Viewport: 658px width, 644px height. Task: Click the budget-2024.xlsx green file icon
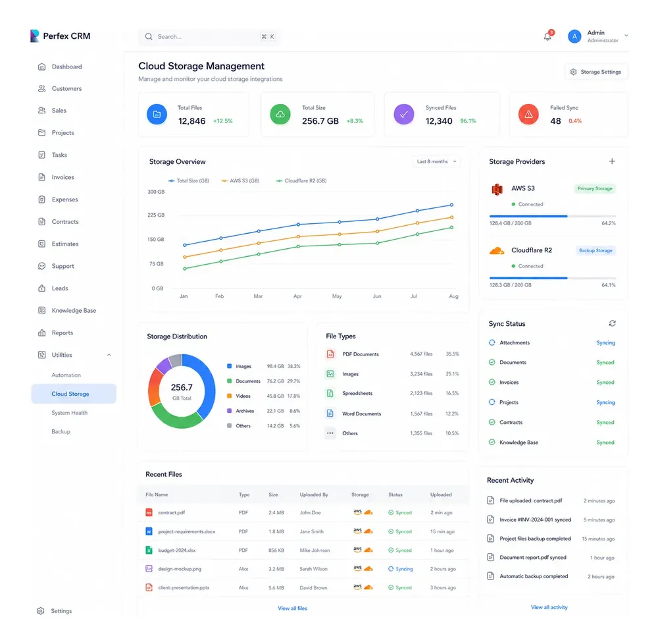(x=149, y=550)
